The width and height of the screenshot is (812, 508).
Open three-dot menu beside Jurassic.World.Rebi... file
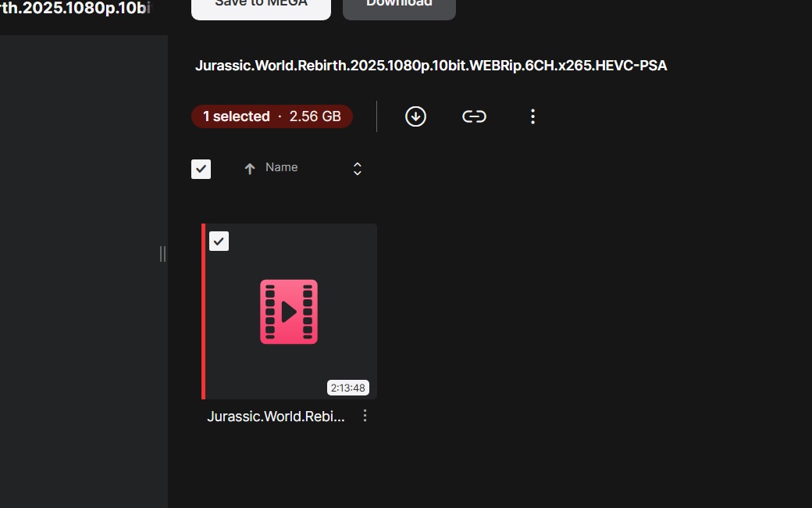coord(365,416)
